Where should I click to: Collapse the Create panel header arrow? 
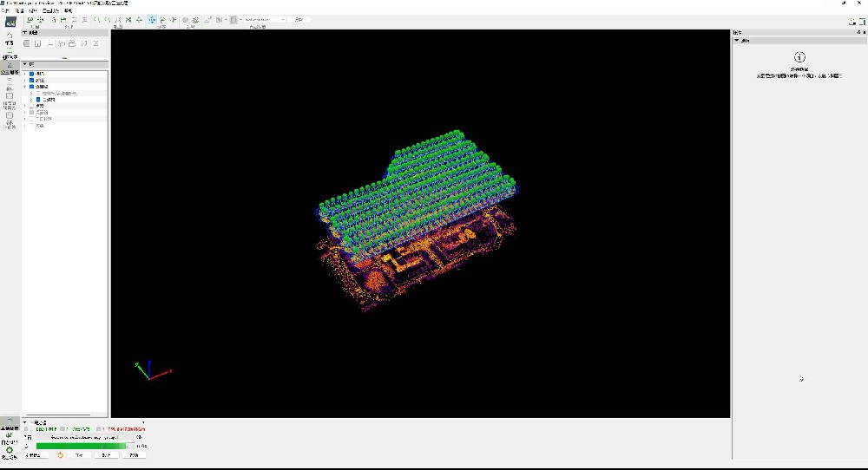[x=25, y=33]
